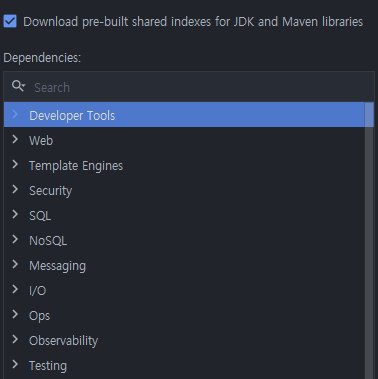Expand the Testing chevron
Viewport: 378px width, 379px height.
15,364
